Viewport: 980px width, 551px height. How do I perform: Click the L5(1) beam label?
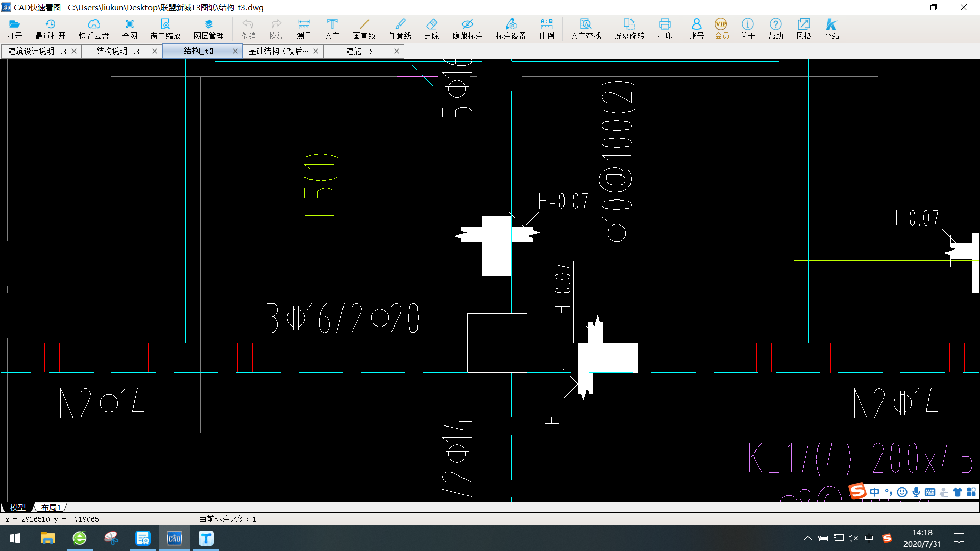tap(320, 185)
